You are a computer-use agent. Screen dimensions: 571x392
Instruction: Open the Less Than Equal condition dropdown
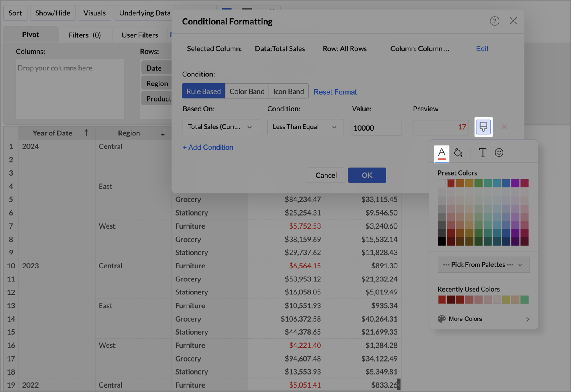click(x=305, y=127)
